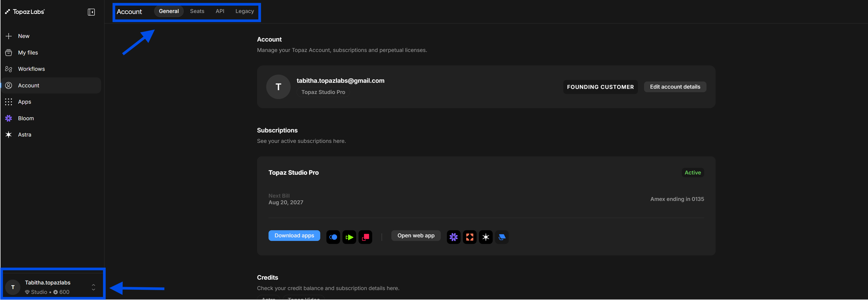Click the blue overlapping-circles app icon
The height and width of the screenshot is (300, 868).
(x=333, y=237)
